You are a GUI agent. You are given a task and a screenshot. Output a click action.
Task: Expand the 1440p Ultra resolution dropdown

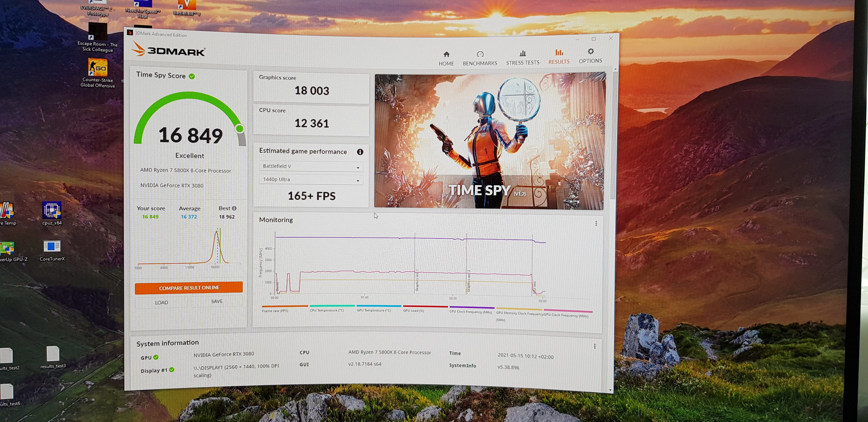(311, 180)
